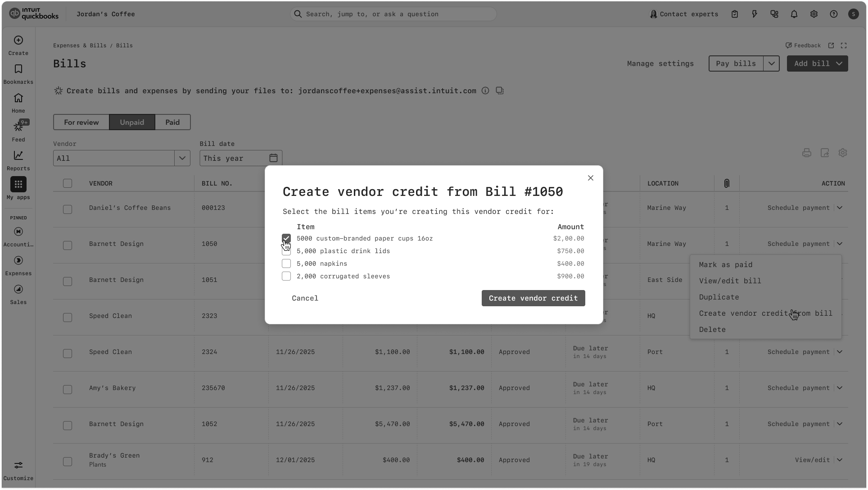Open pinned Sales icon
The height and width of the screenshot is (490, 868).
18,289
